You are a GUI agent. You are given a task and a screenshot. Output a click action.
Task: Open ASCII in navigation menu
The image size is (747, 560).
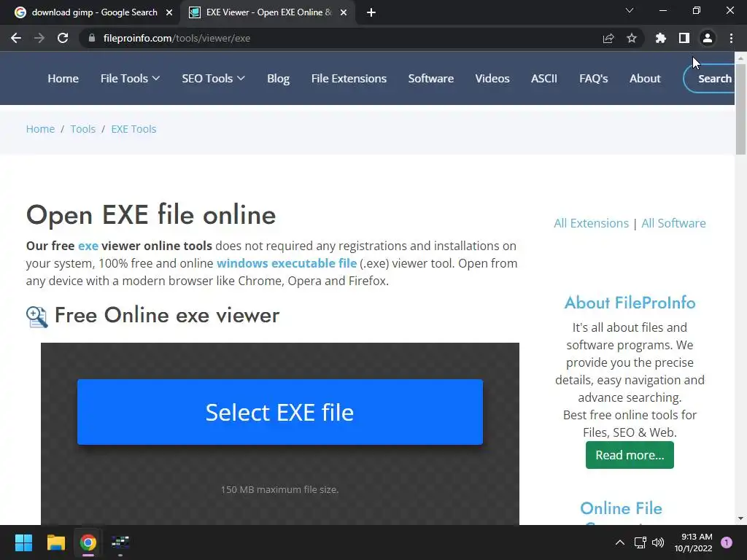coord(544,79)
